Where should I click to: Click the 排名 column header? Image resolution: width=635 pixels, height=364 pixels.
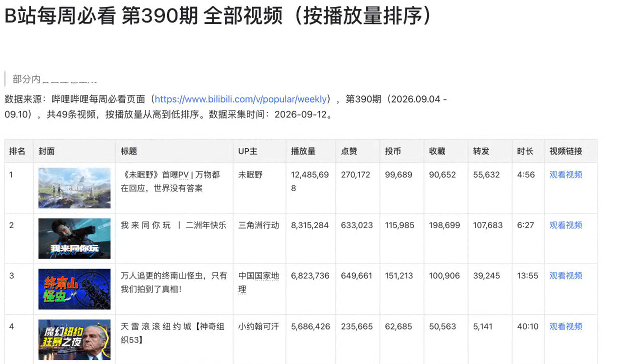[x=17, y=151]
